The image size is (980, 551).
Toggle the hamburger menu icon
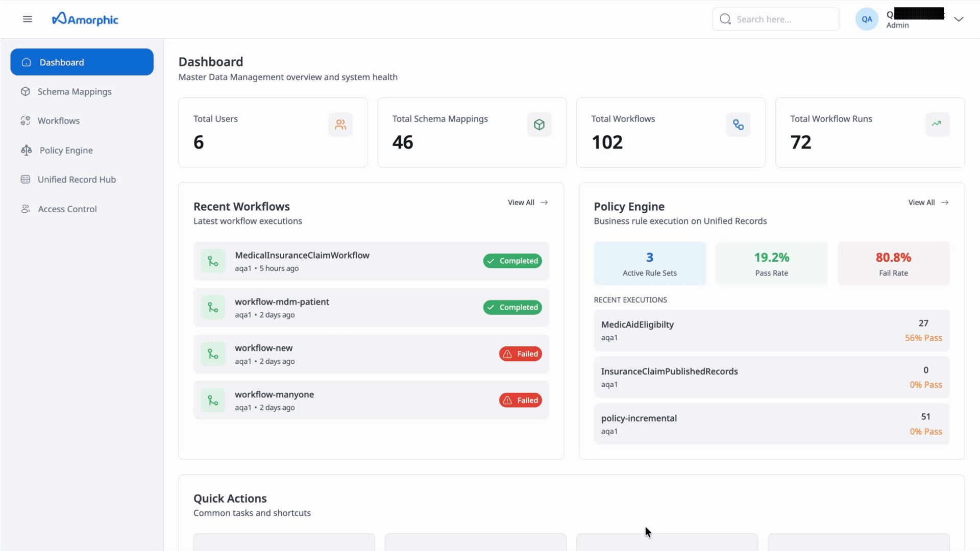(28, 19)
